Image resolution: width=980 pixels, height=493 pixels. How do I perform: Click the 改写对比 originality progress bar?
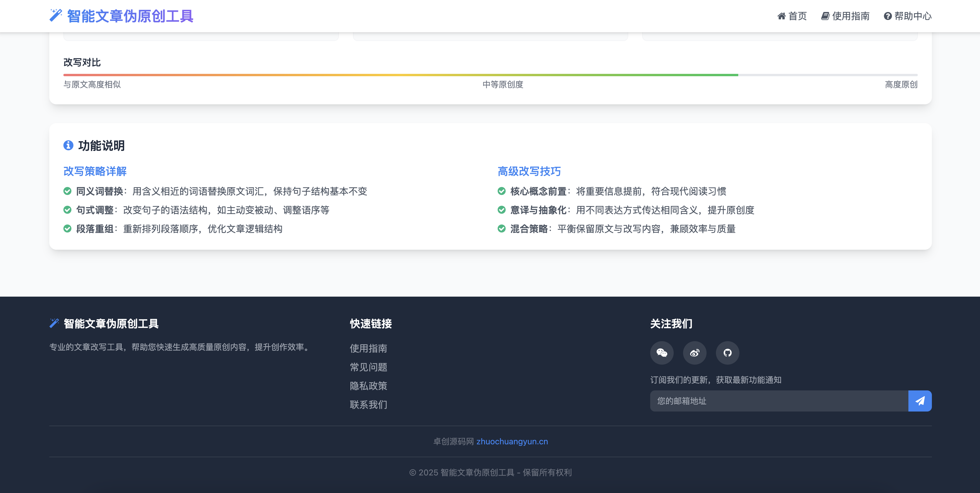point(490,75)
